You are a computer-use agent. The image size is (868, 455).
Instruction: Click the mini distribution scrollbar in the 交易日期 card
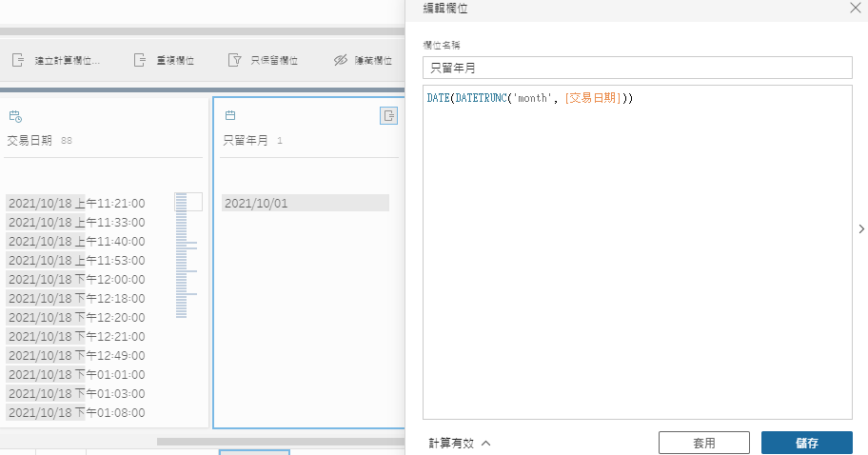pos(187,255)
